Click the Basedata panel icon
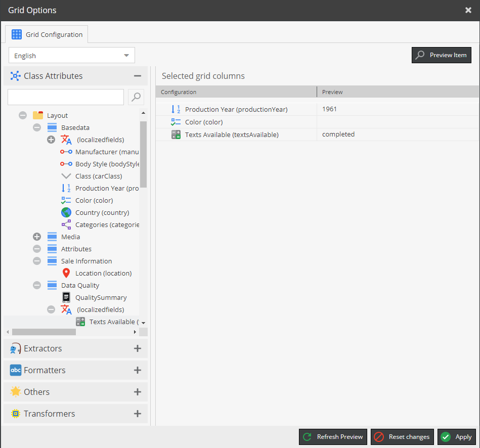 [52, 127]
